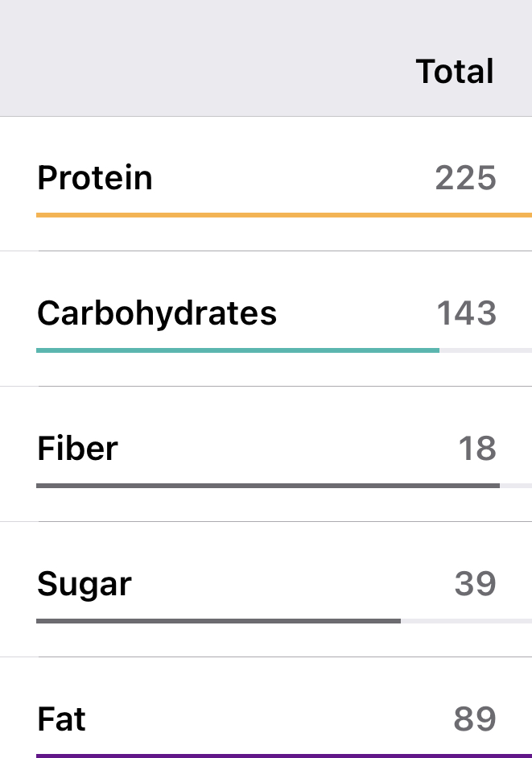This screenshot has width=532, height=758.
Task: Click the Sugar value 39
Action: click(475, 583)
